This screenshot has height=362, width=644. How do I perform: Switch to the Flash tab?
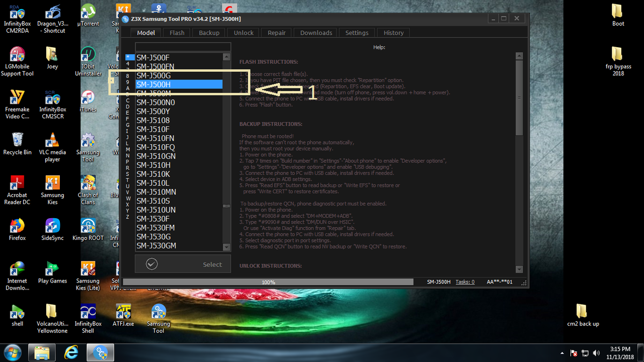(x=177, y=33)
